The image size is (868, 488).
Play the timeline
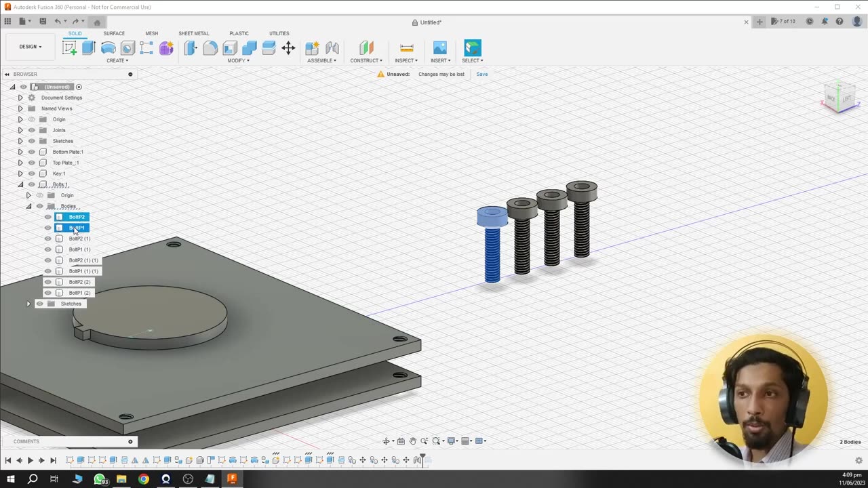(30, 460)
